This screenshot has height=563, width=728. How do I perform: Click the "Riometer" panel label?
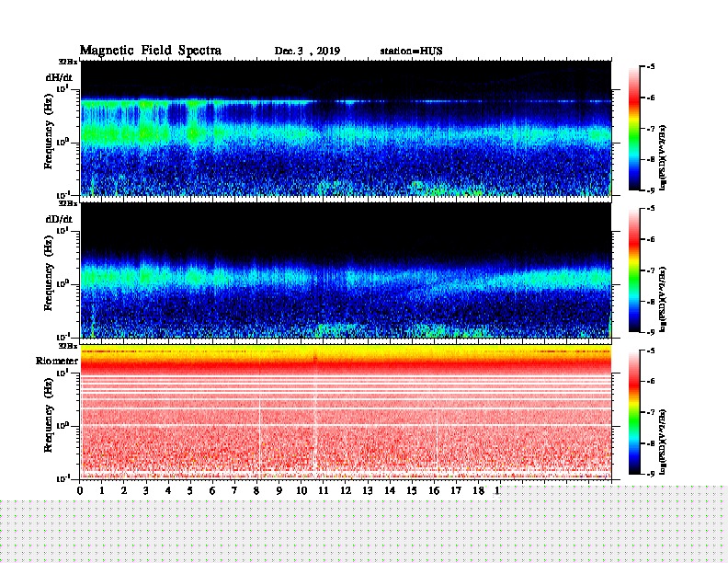click(x=57, y=361)
